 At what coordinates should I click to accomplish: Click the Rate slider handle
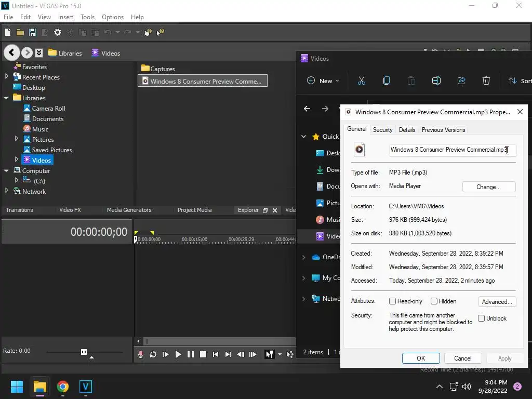(84, 352)
